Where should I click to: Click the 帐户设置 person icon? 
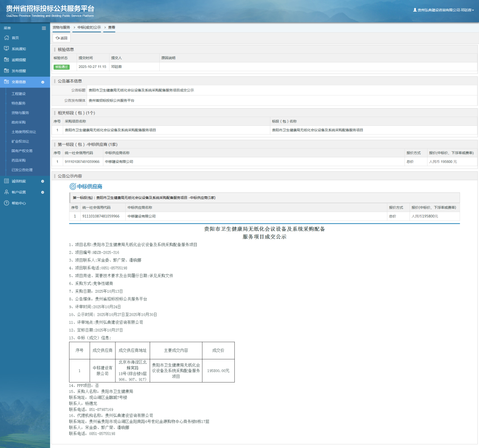pos(6,192)
